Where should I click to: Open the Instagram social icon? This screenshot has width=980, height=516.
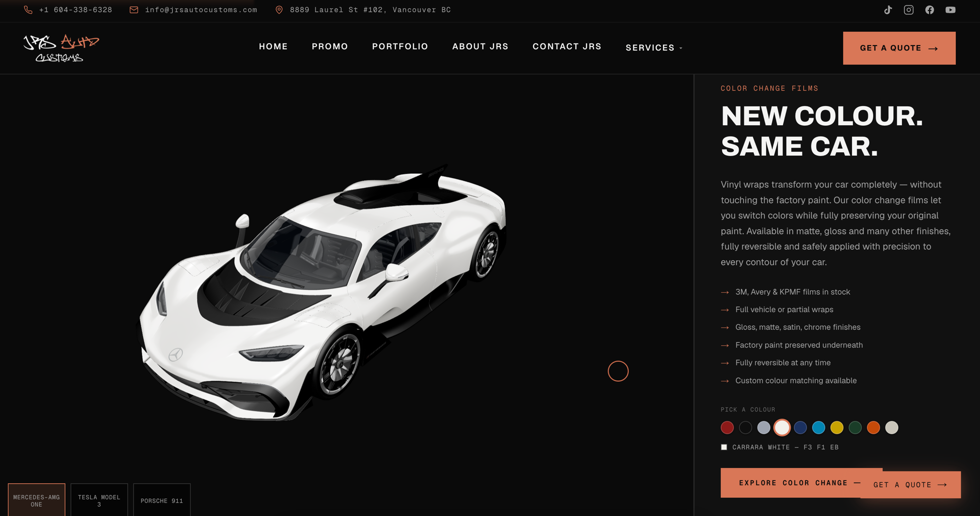point(908,10)
